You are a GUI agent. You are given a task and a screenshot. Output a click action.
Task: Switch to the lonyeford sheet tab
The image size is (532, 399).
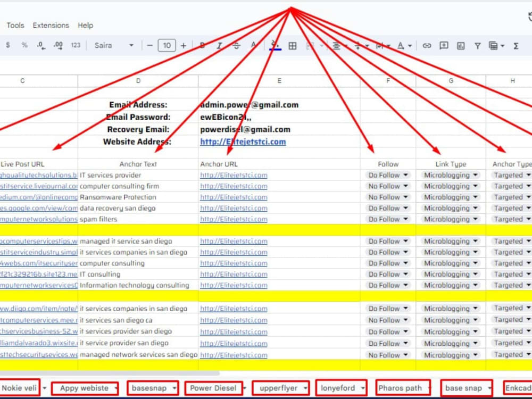342,388
